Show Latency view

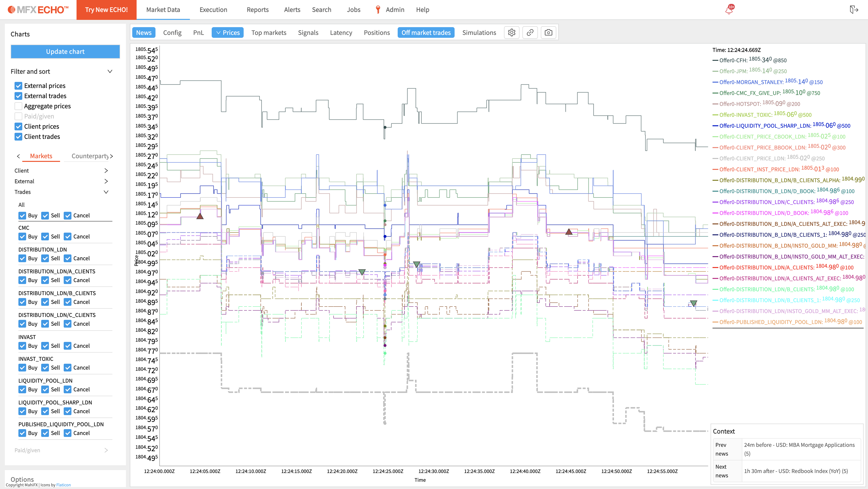341,33
